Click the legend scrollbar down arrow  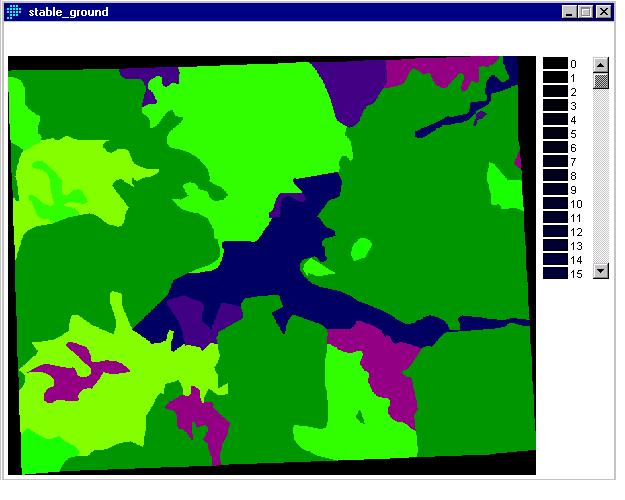(601, 270)
